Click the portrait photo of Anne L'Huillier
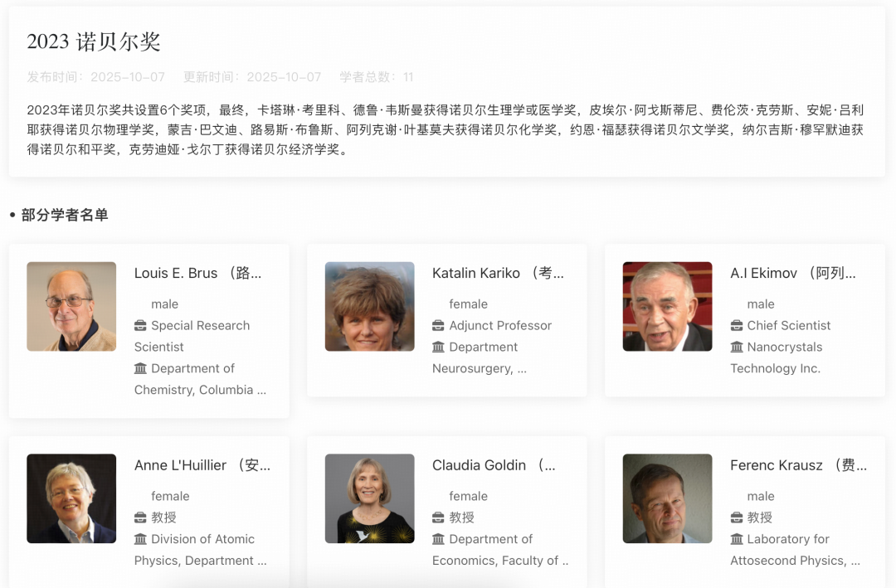The image size is (896, 588). coord(71,498)
